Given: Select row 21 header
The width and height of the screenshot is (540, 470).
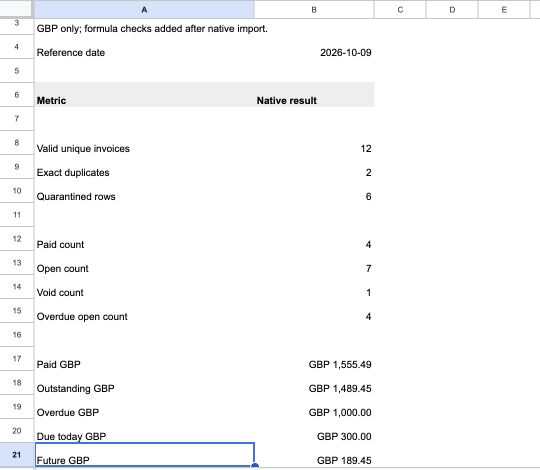Looking at the screenshot, I should pos(17,455).
